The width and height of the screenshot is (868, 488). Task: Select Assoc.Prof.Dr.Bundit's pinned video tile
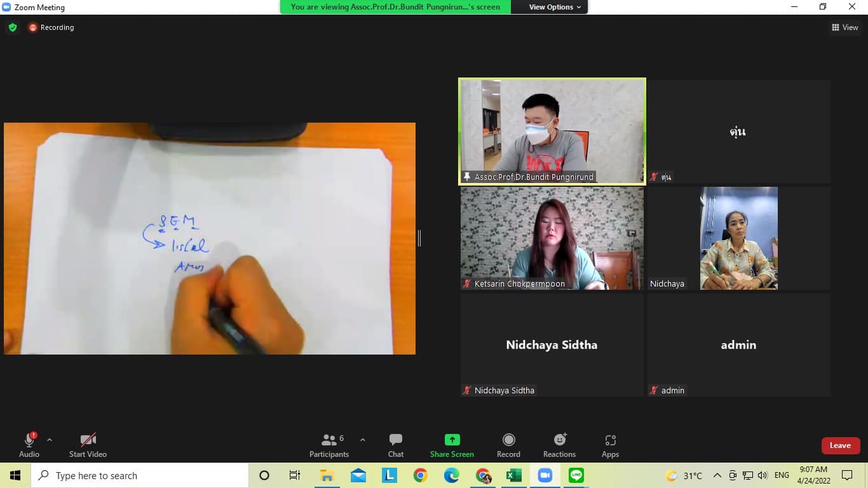pos(552,132)
